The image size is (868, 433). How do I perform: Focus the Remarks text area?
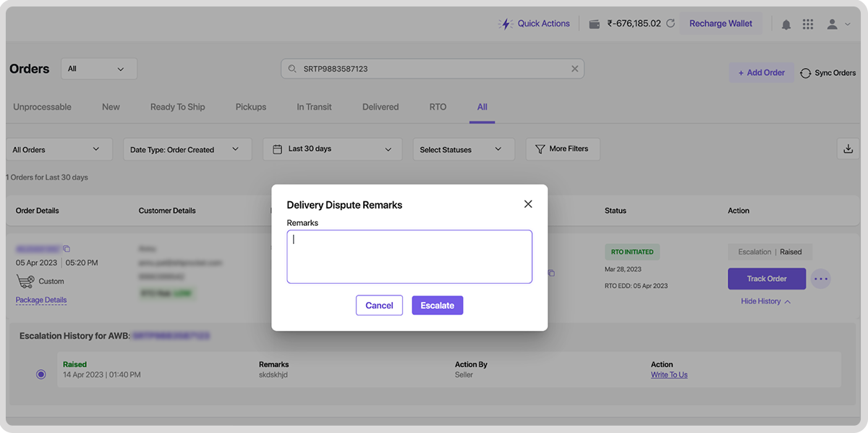(409, 256)
